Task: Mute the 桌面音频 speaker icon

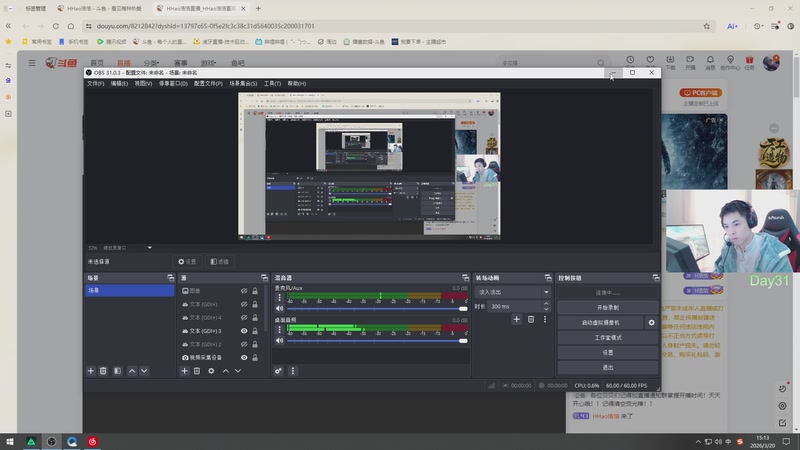Action: pos(280,341)
